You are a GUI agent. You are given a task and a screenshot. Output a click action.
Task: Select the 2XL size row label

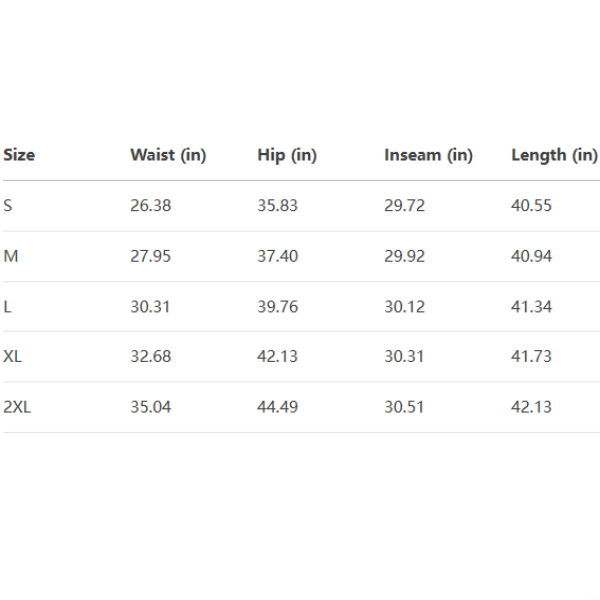[x=18, y=407]
